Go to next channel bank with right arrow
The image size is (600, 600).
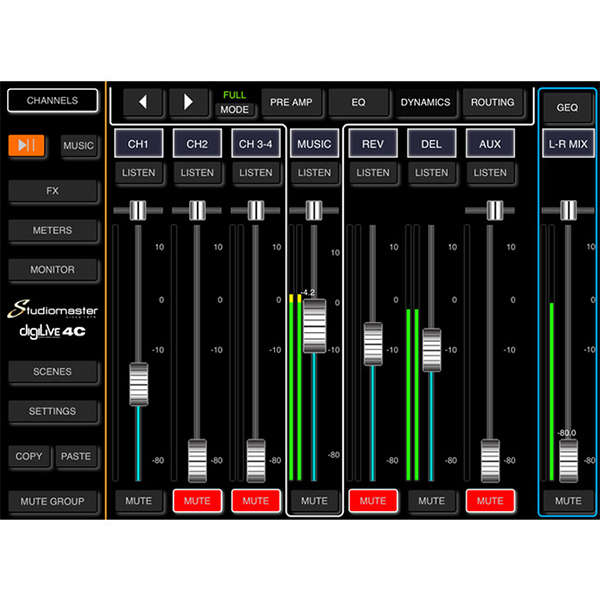point(188,102)
